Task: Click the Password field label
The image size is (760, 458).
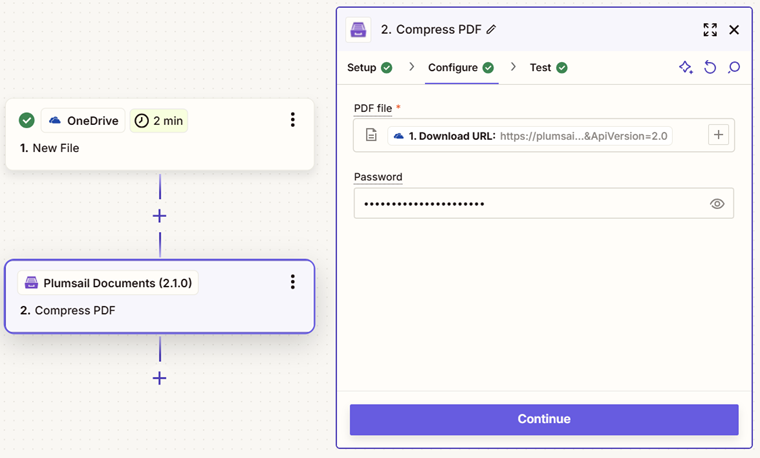Action: pos(378,177)
